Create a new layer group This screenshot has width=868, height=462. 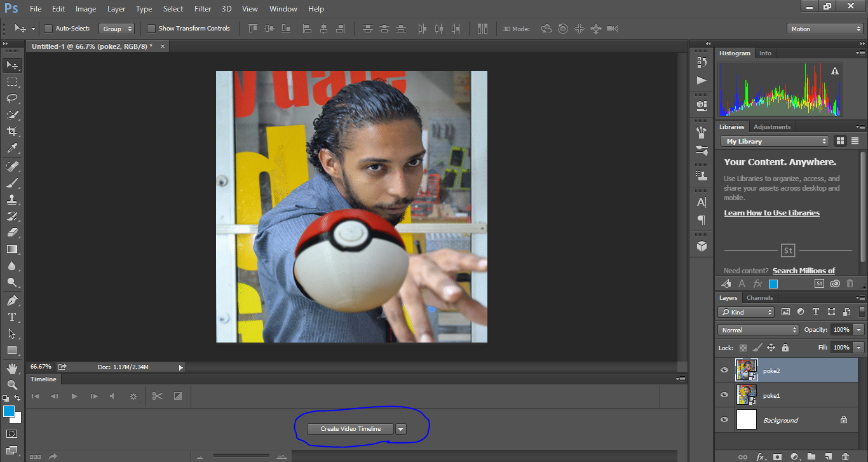pyautogui.click(x=811, y=456)
